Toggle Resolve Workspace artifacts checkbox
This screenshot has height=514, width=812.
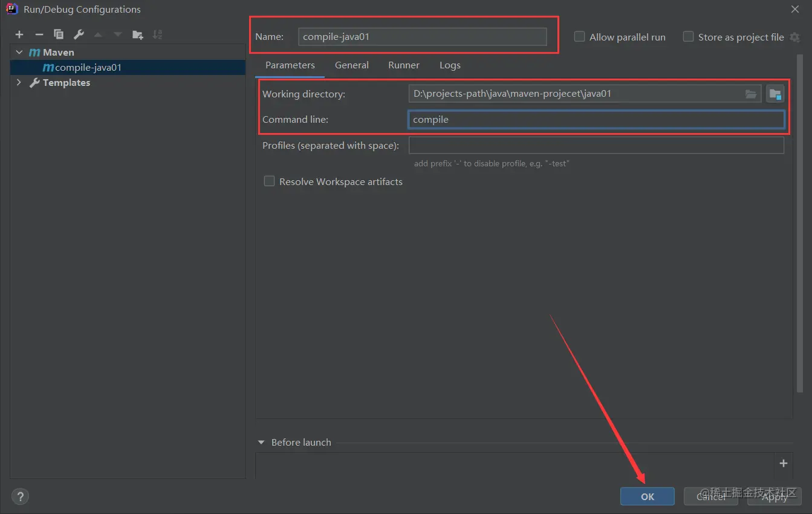269,181
